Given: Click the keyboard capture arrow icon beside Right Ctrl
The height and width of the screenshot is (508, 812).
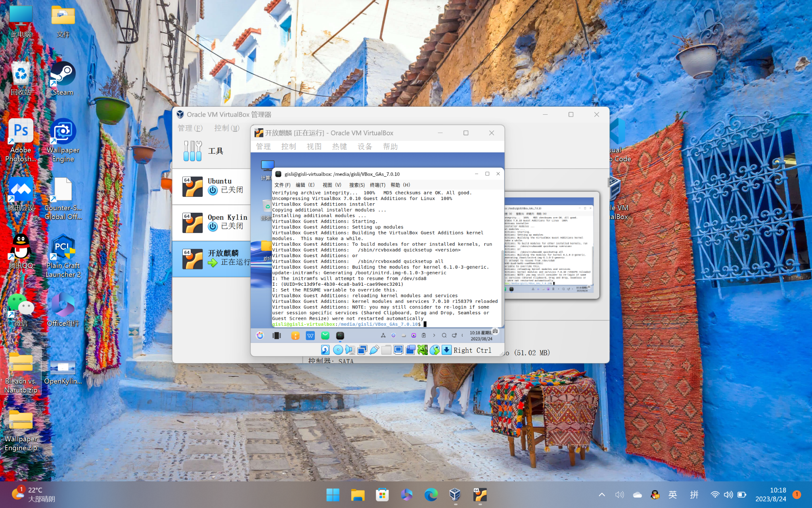Looking at the screenshot, I should (446, 350).
